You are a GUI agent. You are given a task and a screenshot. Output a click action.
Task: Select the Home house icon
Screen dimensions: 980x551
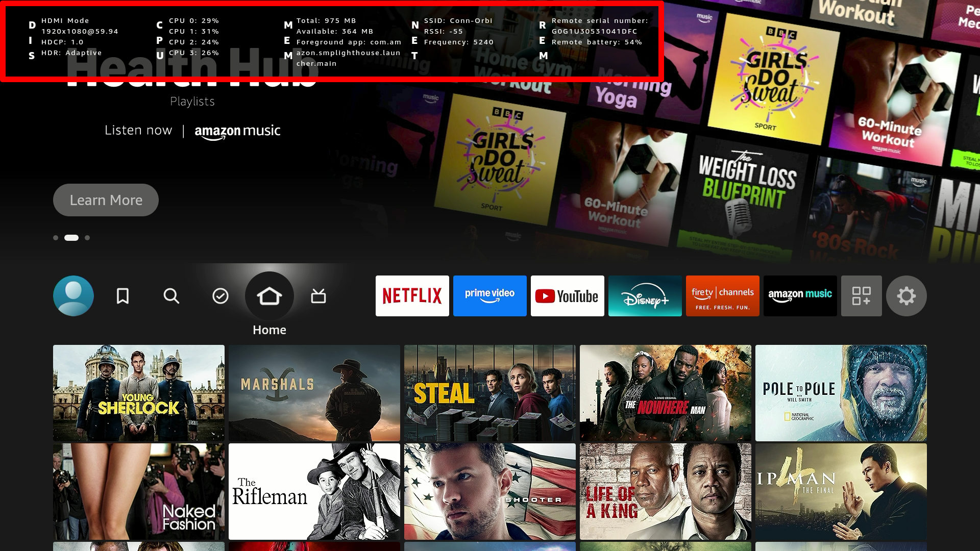269,296
